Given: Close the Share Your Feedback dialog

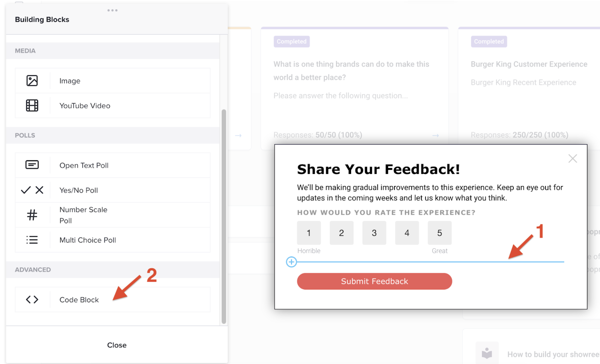Looking at the screenshot, I should tap(572, 158).
